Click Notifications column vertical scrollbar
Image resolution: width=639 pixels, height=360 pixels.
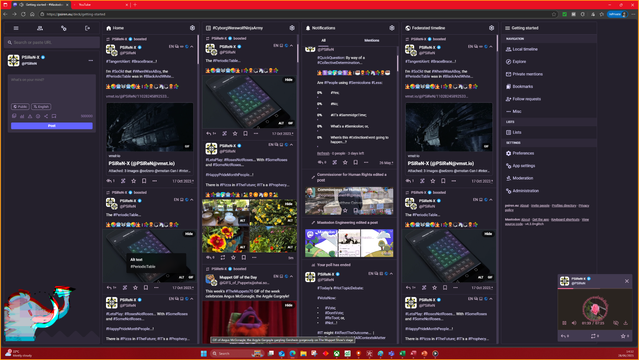[398, 63]
